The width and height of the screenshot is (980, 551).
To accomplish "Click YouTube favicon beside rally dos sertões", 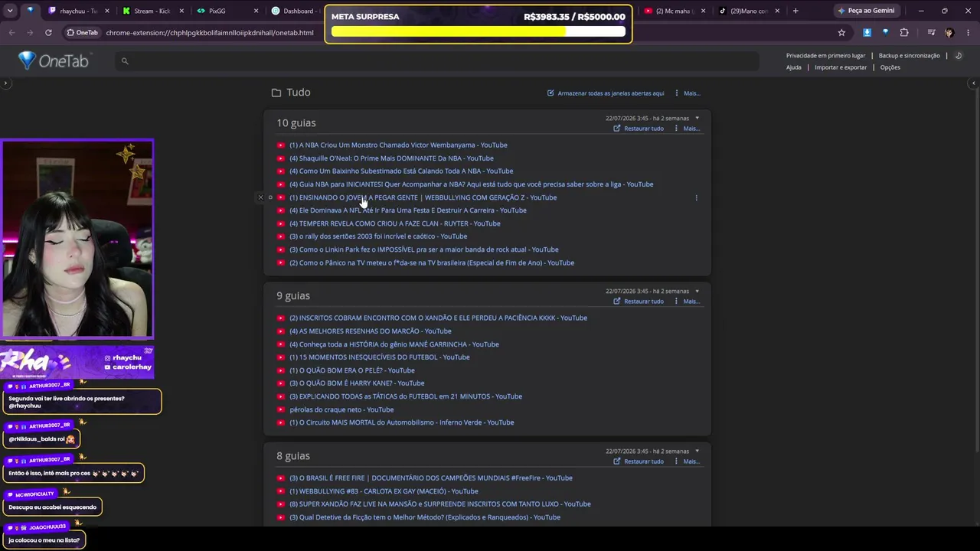I will (281, 236).
